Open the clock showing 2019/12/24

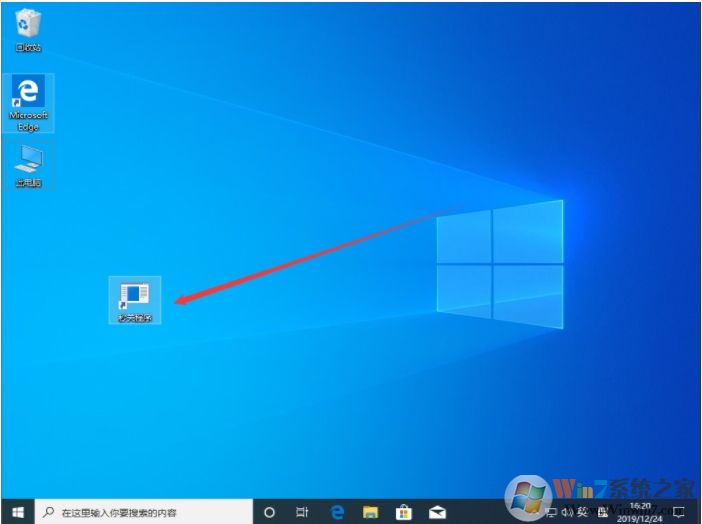coord(639,512)
